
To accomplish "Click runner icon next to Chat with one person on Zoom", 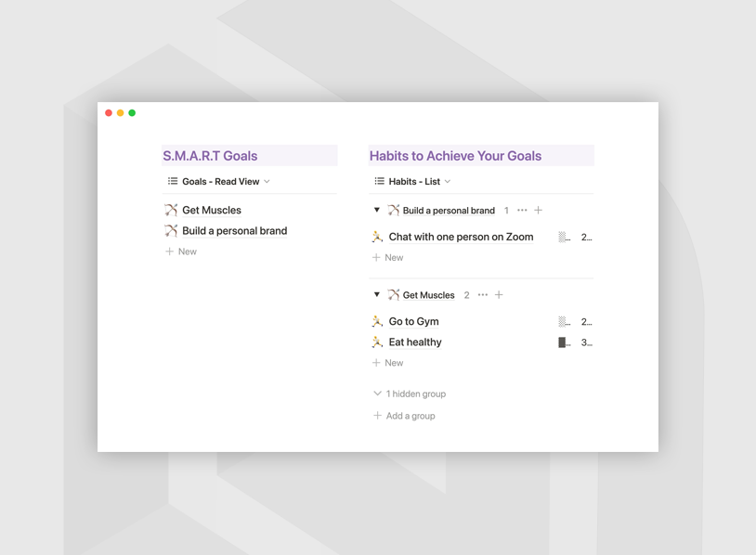I will (x=377, y=237).
